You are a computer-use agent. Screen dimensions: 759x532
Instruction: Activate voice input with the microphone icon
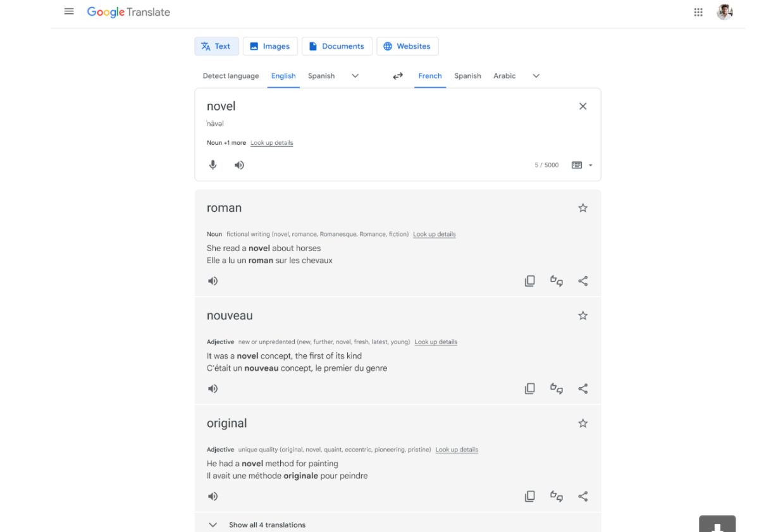[213, 164]
